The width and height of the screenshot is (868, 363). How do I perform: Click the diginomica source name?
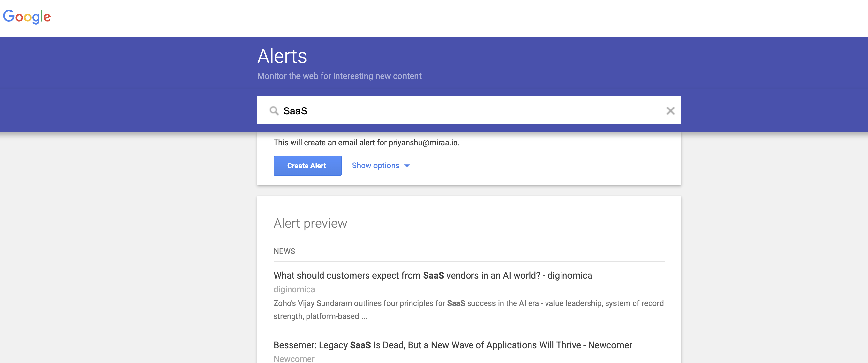(x=294, y=289)
